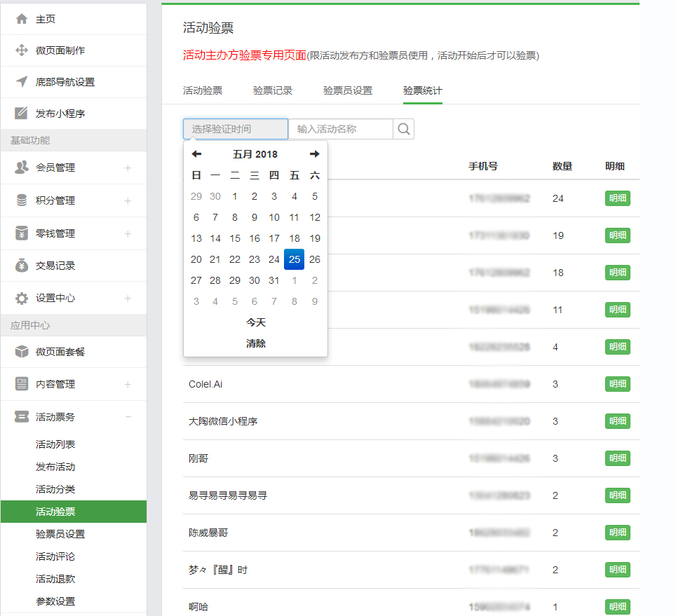
Task: Expand the 设置中心 section
Action: click(128, 298)
